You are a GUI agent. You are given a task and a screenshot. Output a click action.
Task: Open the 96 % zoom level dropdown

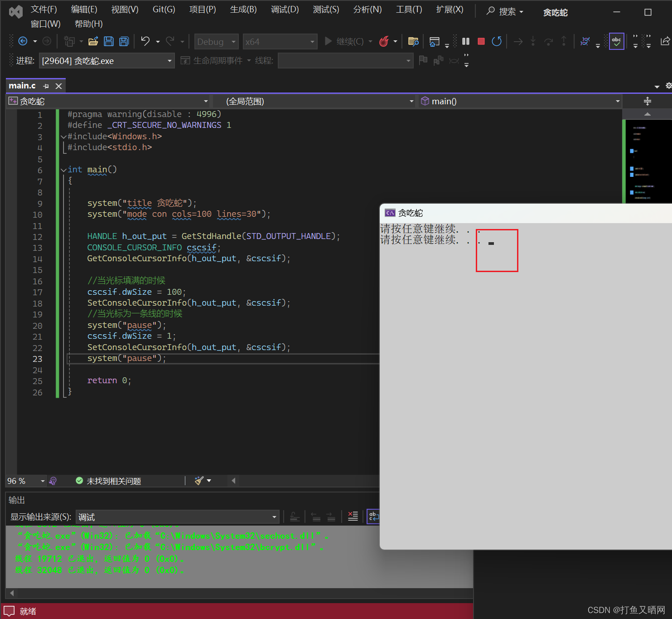coord(26,481)
